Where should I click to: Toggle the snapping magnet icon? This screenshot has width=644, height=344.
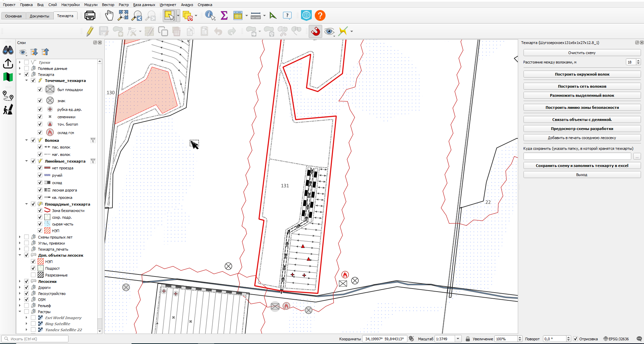[315, 32]
